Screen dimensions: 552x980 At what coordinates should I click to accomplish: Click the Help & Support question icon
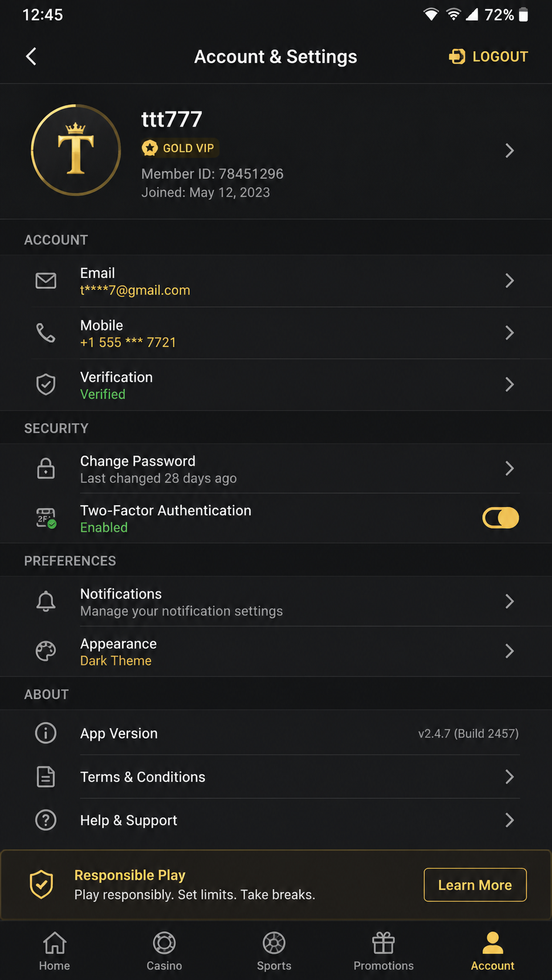[46, 820]
